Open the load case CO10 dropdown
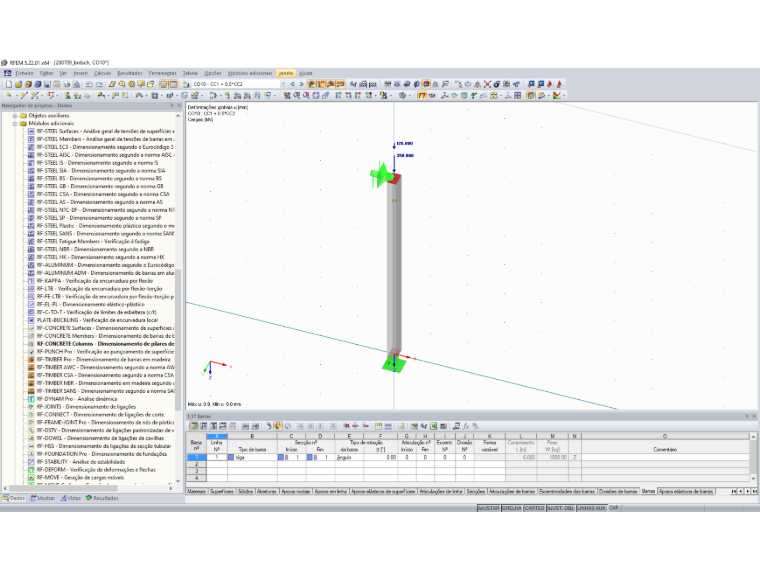760x570 pixels. point(283,84)
